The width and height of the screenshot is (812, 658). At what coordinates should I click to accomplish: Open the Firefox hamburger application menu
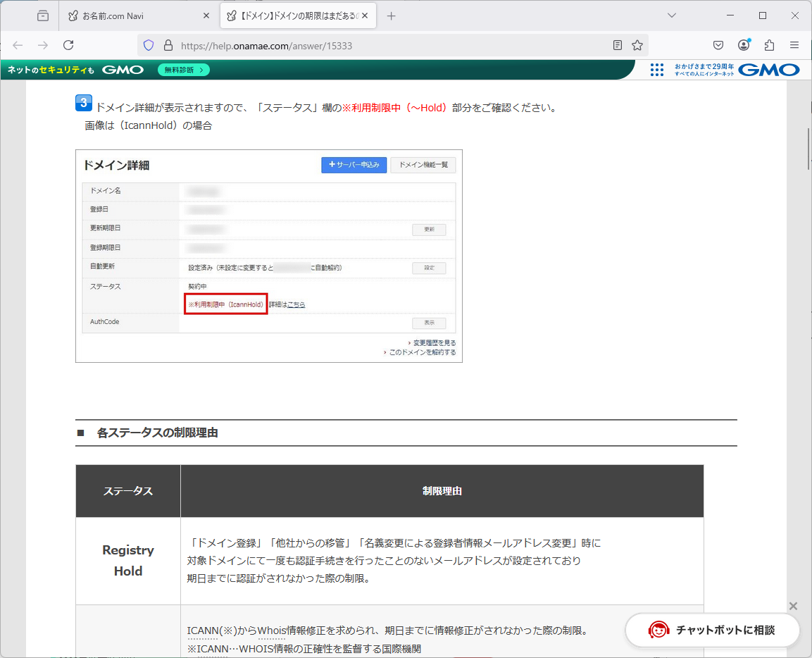(794, 45)
